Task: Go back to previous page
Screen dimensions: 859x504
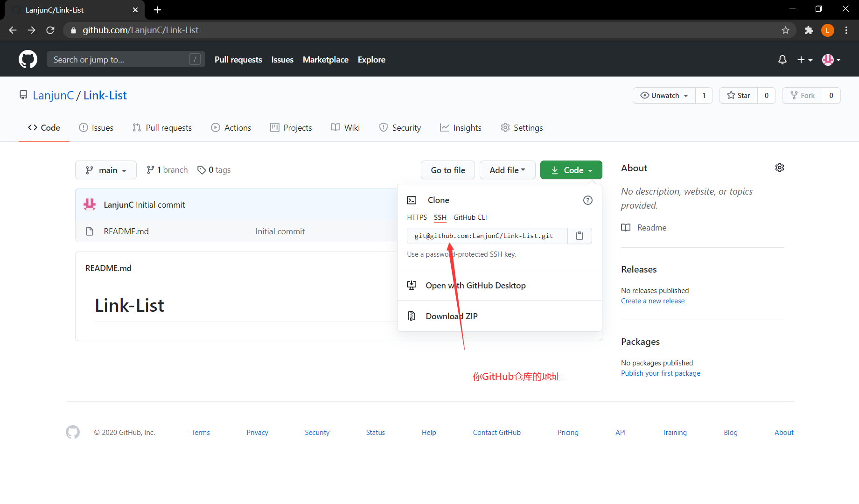Action: coord(13,30)
